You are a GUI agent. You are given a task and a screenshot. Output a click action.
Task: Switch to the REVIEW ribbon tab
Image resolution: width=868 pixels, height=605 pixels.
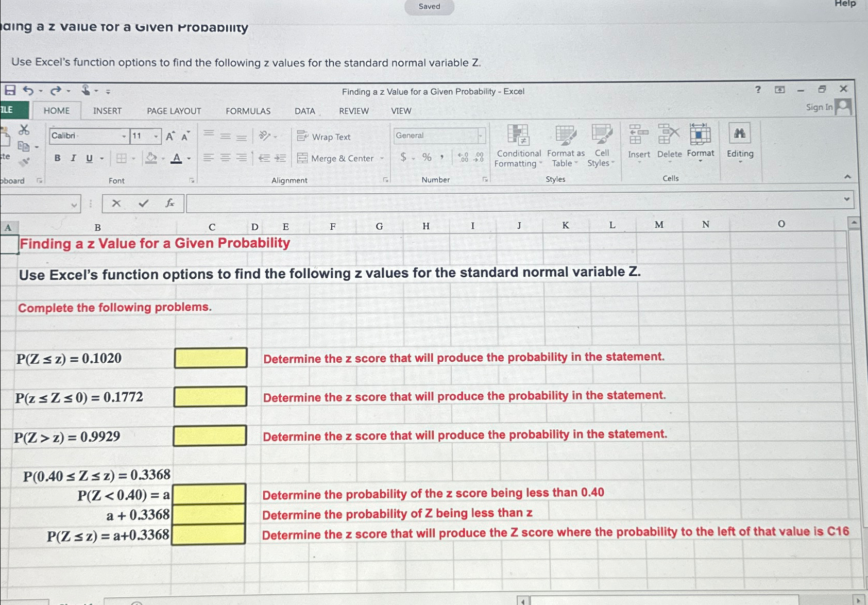(x=354, y=111)
